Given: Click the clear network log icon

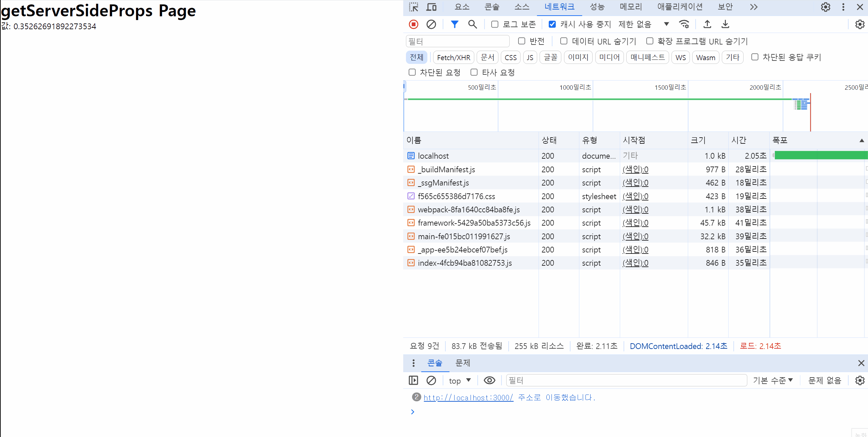Looking at the screenshot, I should pyautogui.click(x=431, y=24).
